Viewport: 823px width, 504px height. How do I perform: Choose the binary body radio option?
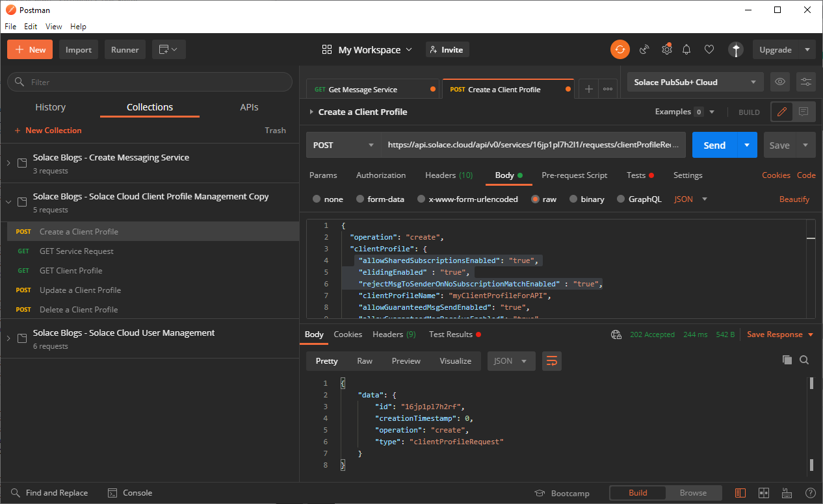[573, 199]
